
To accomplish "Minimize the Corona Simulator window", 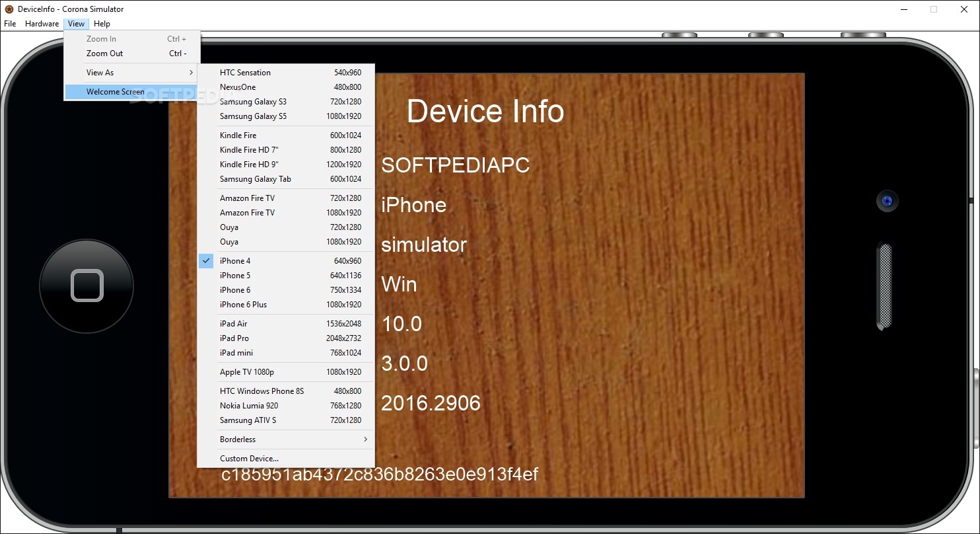I will pos(903,9).
